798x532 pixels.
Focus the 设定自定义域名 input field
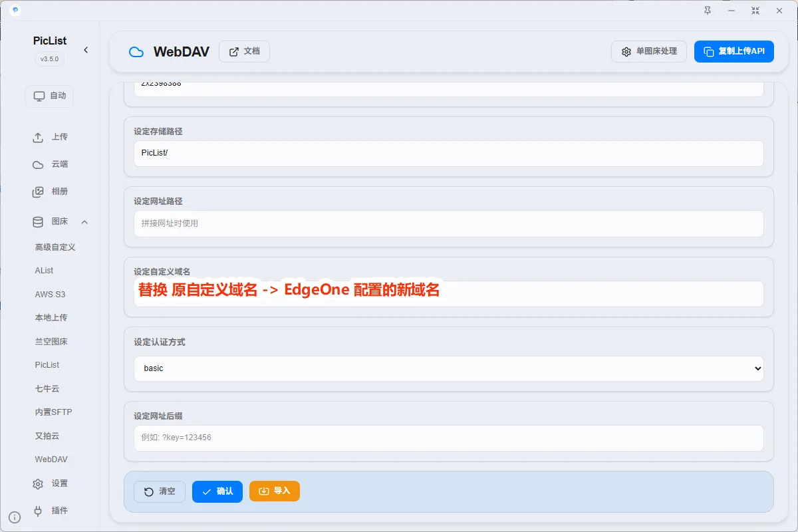[449, 294]
